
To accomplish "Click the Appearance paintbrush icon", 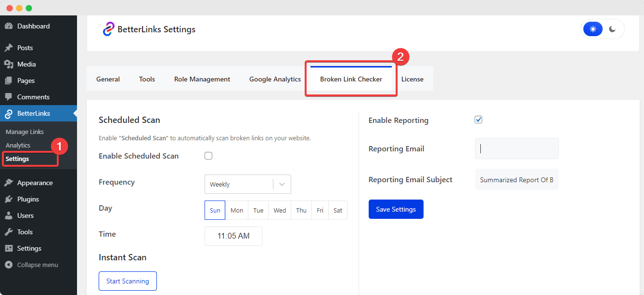I will tap(10, 182).
